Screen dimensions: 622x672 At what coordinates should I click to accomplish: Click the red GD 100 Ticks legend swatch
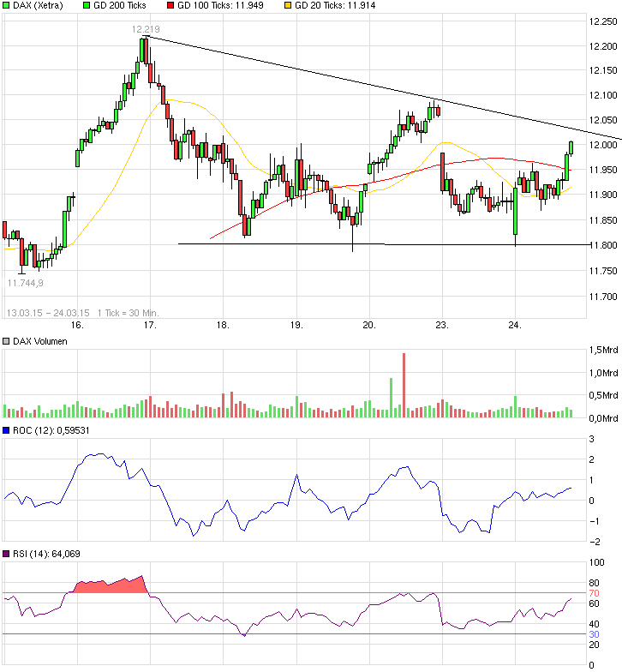coord(170,5)
